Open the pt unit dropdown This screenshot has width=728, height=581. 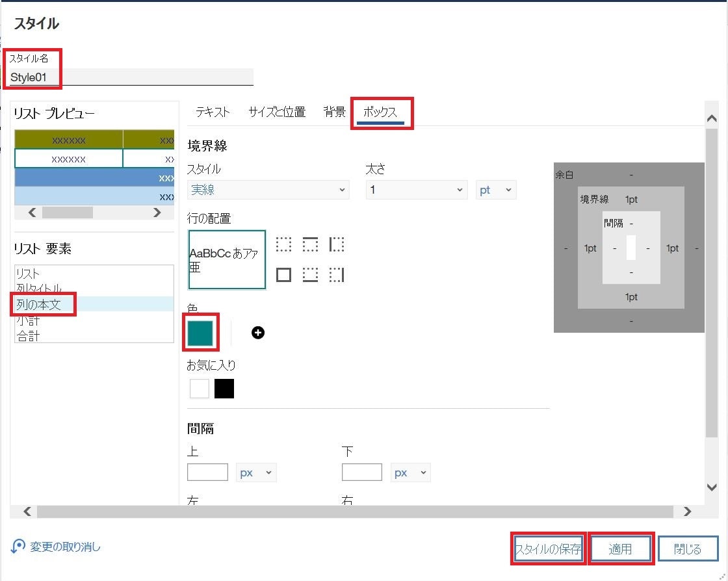[x=496, y=190]
